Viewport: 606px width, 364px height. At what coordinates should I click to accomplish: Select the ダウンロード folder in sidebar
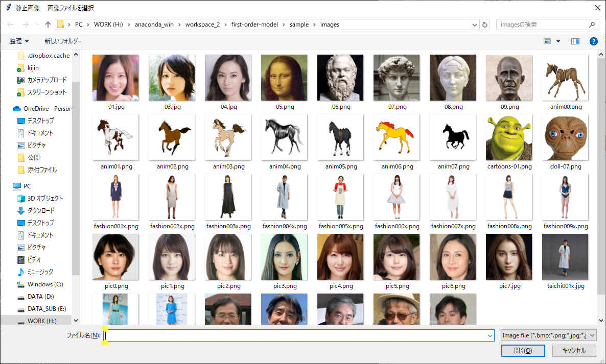(40, 210)
